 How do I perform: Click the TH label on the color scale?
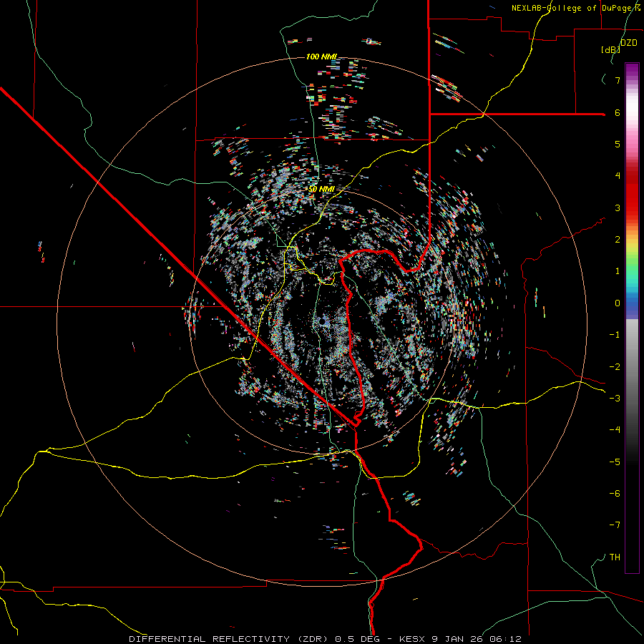[x=615, y=557]
